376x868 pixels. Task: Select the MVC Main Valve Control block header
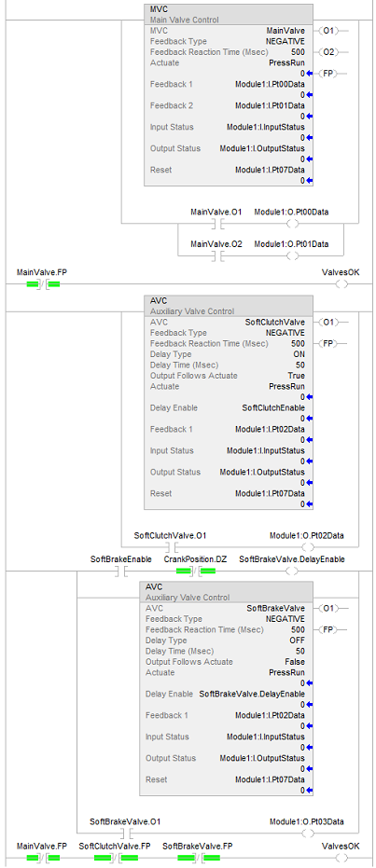(x=229, y=14)
